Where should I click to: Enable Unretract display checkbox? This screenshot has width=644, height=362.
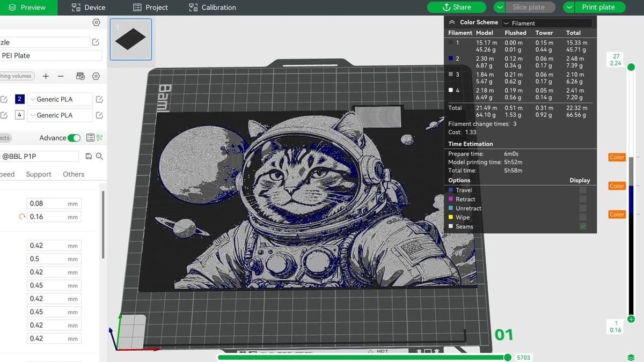(x=583, y=208)
